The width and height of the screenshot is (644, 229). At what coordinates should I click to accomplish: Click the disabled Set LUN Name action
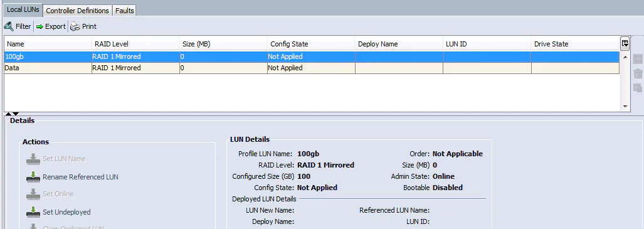tap(64, 159)
